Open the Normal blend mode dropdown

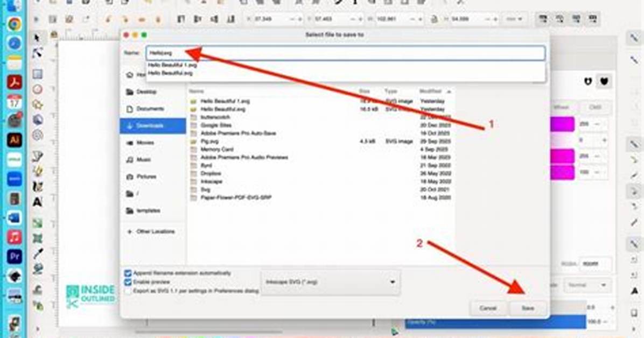coord(587,285)
